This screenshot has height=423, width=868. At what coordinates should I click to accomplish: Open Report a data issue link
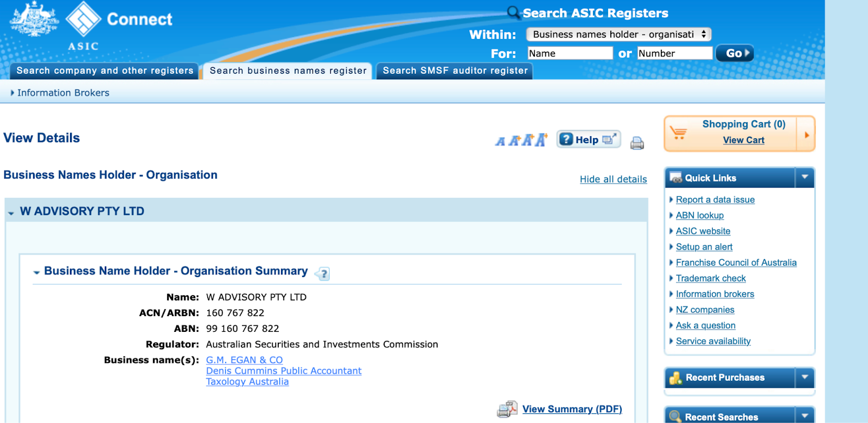tap(715, 200)
